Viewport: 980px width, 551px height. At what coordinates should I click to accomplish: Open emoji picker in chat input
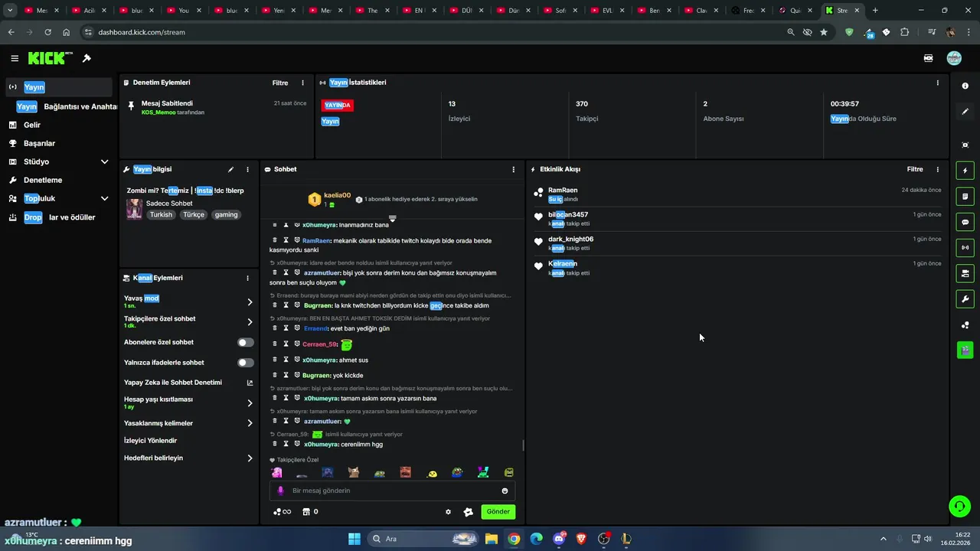505,491
